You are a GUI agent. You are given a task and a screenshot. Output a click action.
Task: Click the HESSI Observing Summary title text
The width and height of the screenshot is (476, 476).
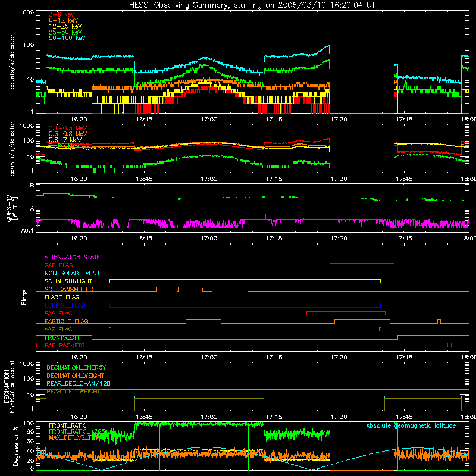(x=252, y=5)
